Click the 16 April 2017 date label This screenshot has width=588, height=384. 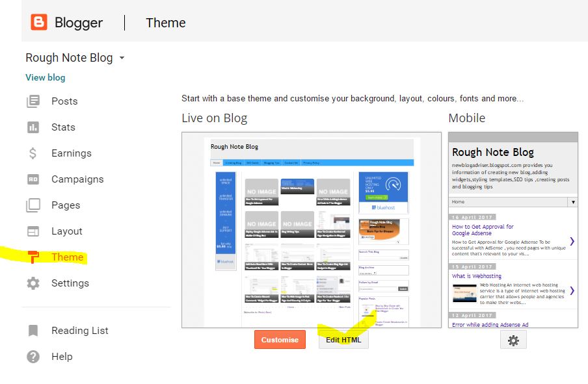point(472,217)
